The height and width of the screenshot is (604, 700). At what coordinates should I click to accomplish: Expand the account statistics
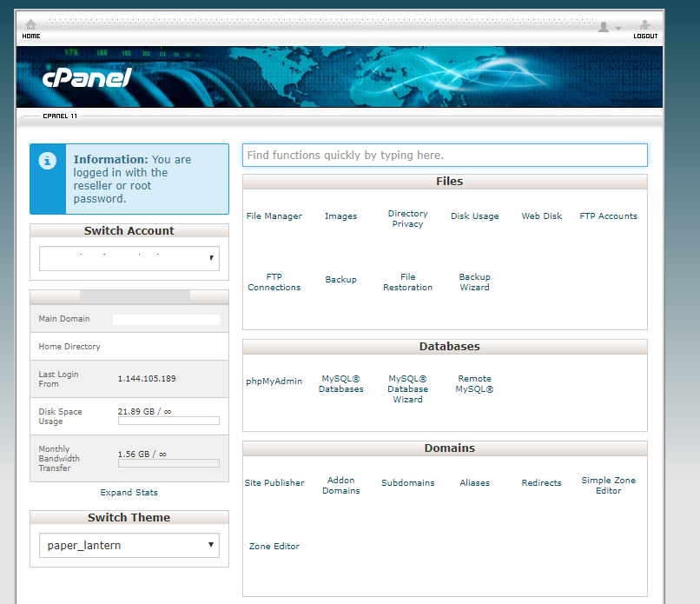pyautogui.click(x=129, y=492)
